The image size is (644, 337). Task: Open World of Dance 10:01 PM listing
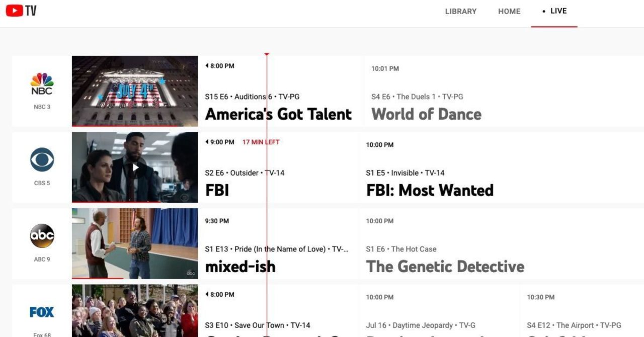pos(426,114)
